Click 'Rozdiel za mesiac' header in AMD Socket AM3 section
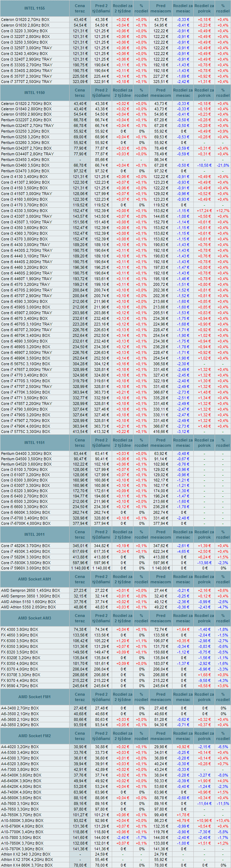Image resolution: width=231 pixels, height=868 pixels. click(x=183, y=618)
